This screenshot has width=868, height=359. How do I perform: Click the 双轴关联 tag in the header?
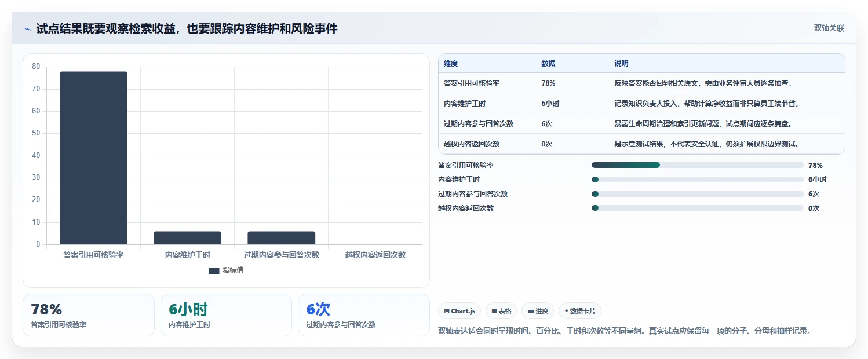click(829, 28)
